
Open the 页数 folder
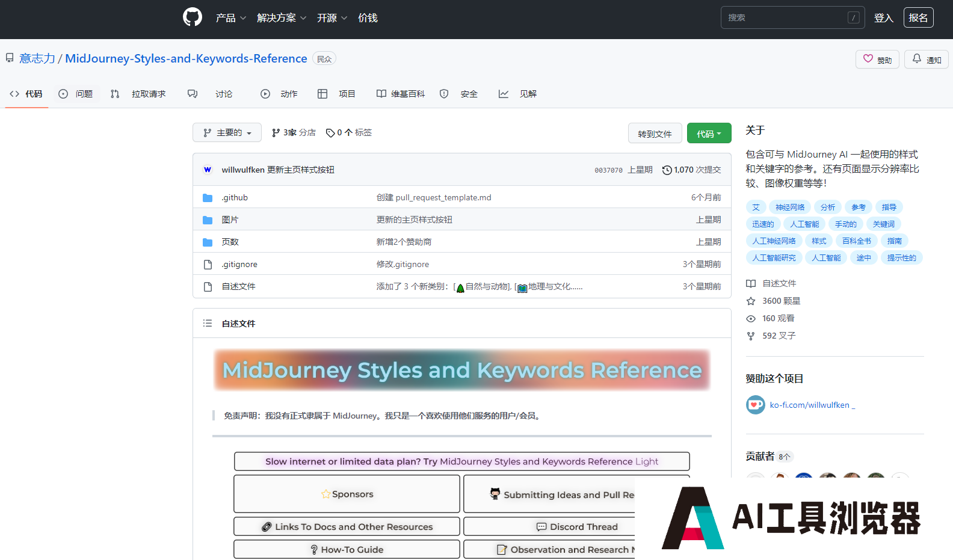click(230, 242)
